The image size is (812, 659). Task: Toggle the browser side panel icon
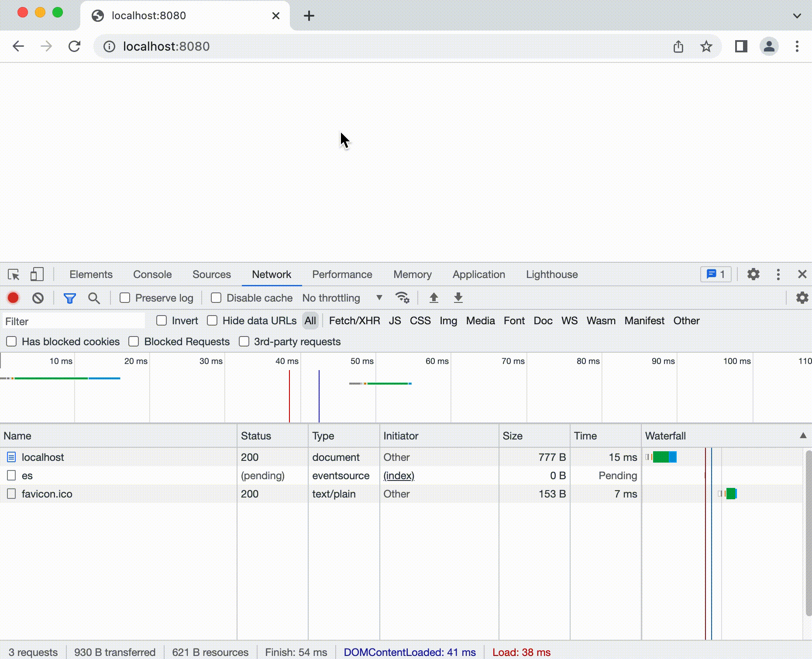click(741, 46)
